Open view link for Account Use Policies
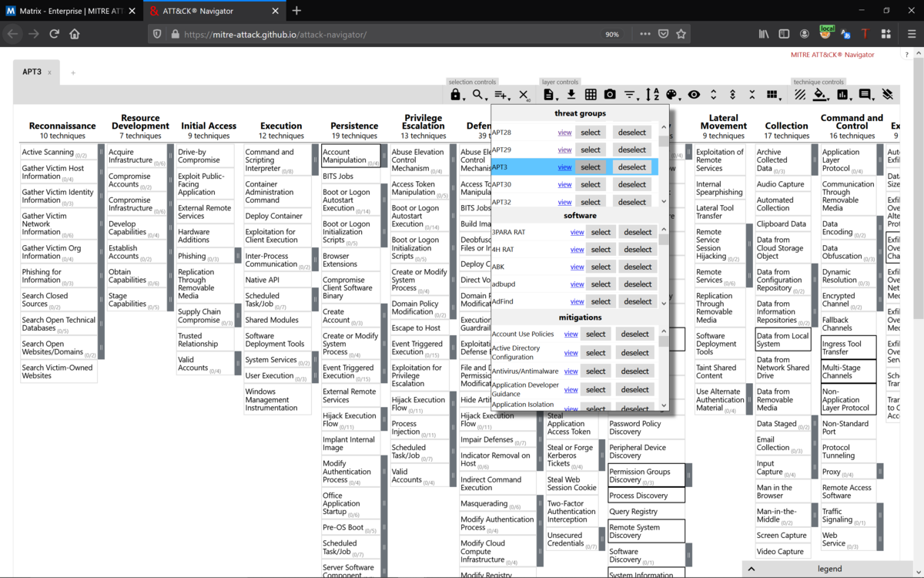924x578 pixels. 571,334
